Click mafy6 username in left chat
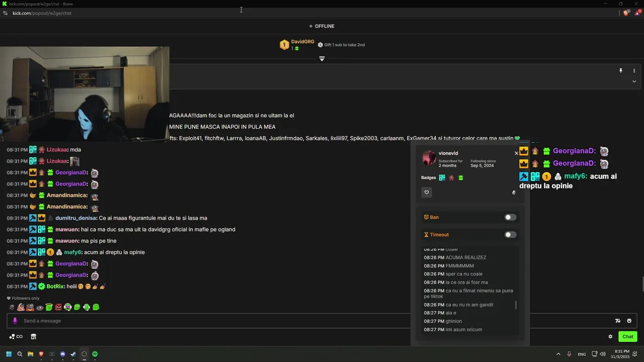The image size is (644, 362). (72, 252)
